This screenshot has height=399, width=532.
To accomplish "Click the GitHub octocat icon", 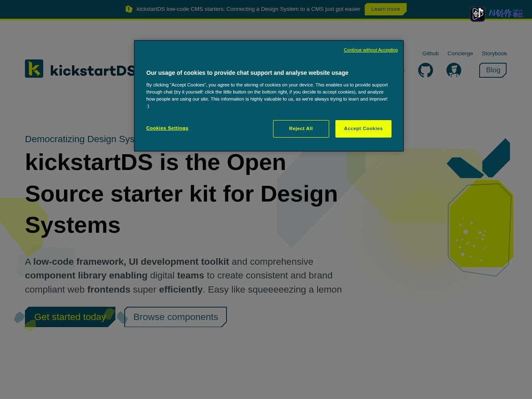I will tap(426, 70).
